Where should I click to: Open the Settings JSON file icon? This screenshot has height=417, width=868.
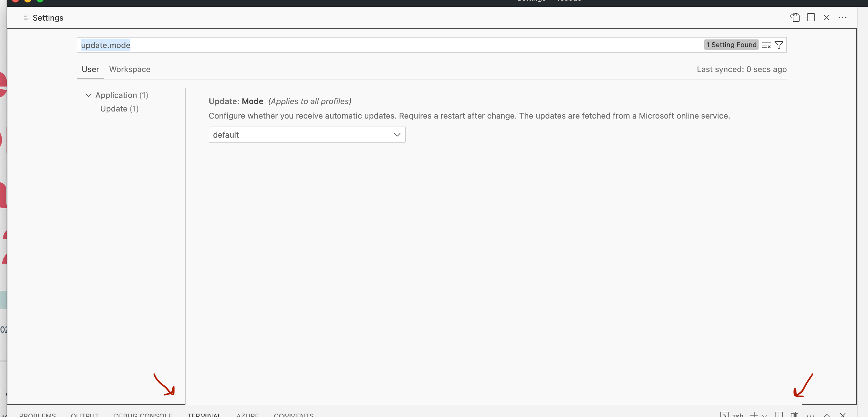click(795, 18)
